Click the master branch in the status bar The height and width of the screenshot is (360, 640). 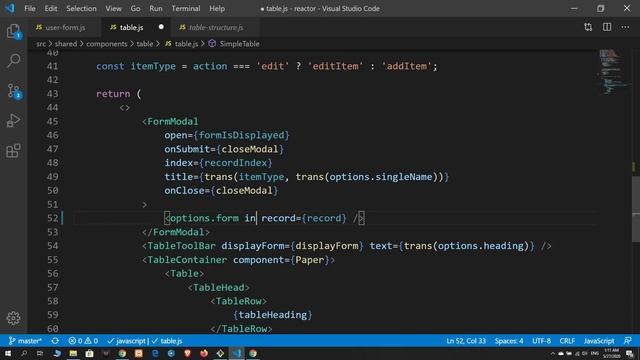click(x=25, y=341)
